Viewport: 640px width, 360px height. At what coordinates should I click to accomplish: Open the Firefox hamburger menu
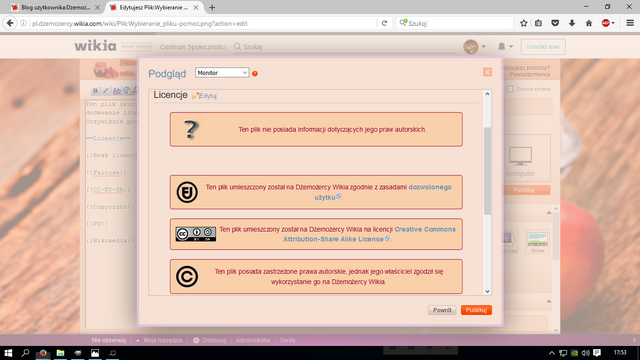630,23
